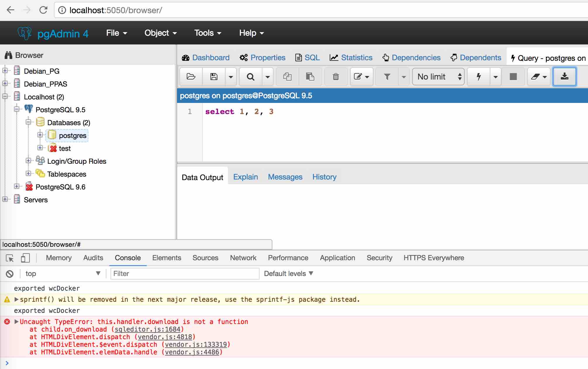Click the Stop query square icon

pyautogui.click(x=513, y=77)
